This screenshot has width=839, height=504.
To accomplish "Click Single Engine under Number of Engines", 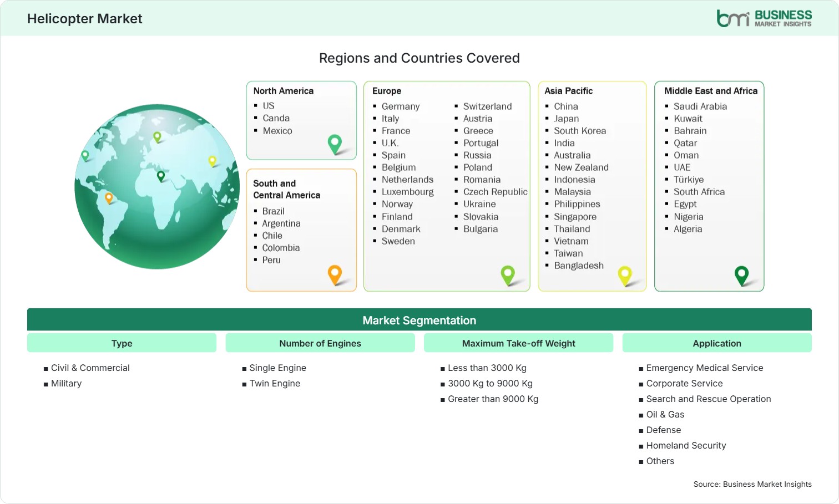I will click(277, 368).
